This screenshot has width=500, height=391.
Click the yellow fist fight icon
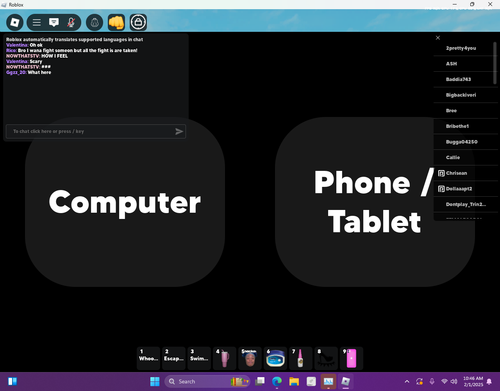116,22
